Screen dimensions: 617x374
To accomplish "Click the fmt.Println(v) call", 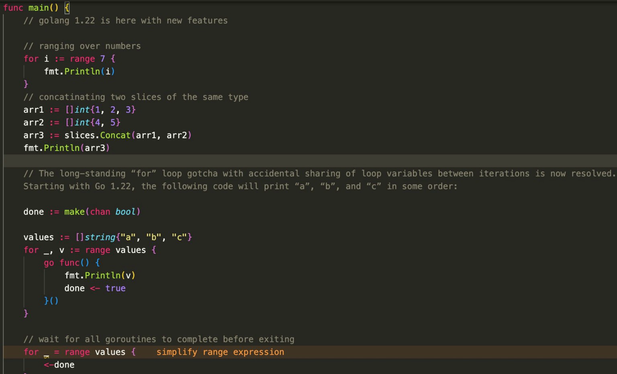I will (100, 276).
